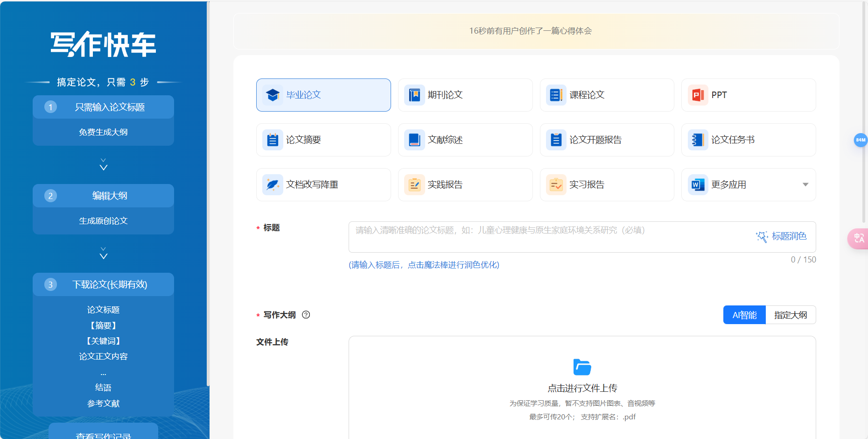Enable the AI智能 outline mode

pos(744,315)
